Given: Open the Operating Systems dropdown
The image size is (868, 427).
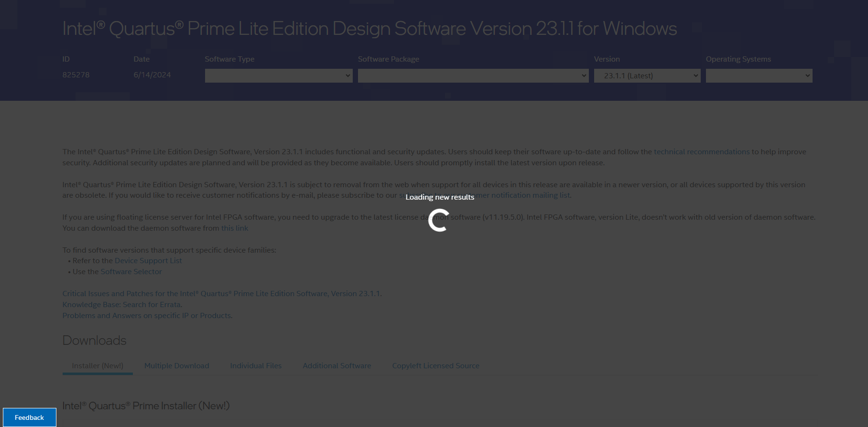Looking at the screenshot, I should (x=759, y=75).
